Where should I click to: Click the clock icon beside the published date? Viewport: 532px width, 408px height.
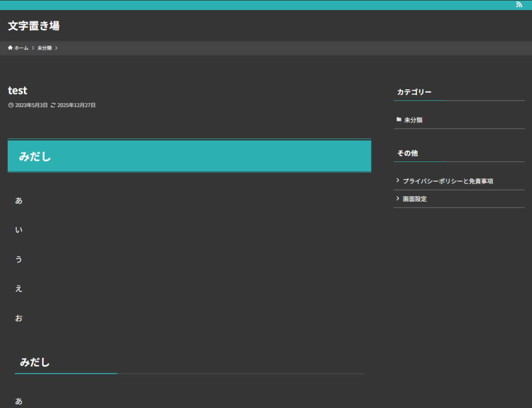click(x=11, y=105)
